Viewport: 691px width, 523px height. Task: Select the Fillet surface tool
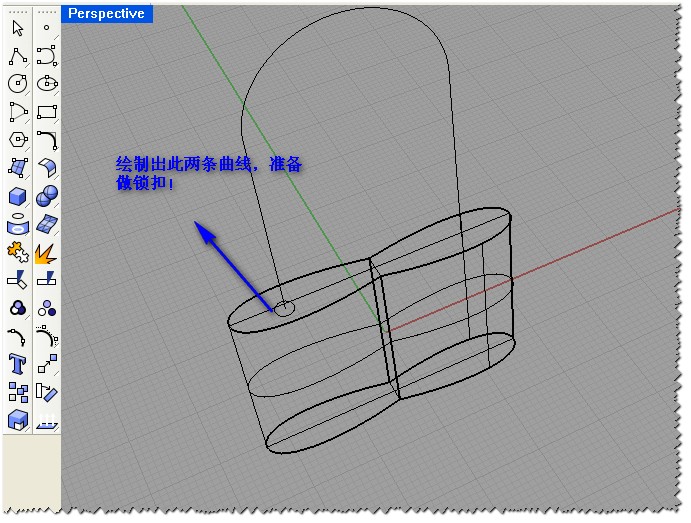click(46, 168)
